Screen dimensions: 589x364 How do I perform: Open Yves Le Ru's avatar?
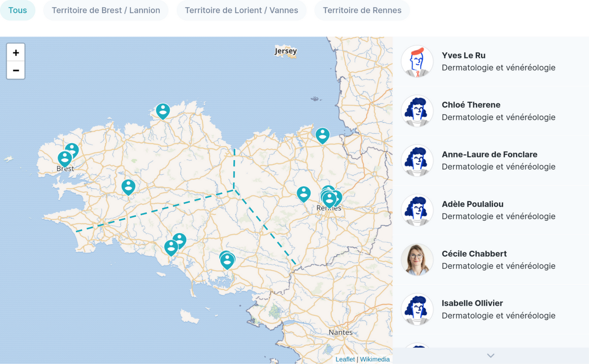coord(417,61)
